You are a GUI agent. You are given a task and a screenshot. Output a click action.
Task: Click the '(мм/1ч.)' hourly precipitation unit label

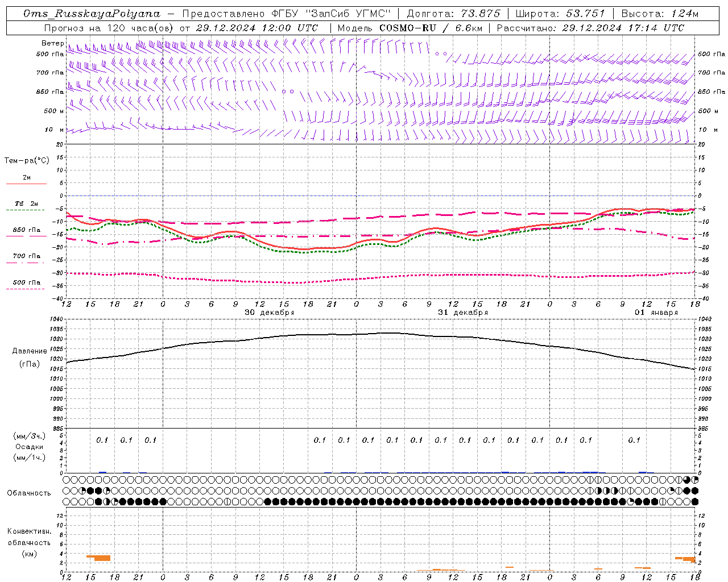[x=30, y=458]
